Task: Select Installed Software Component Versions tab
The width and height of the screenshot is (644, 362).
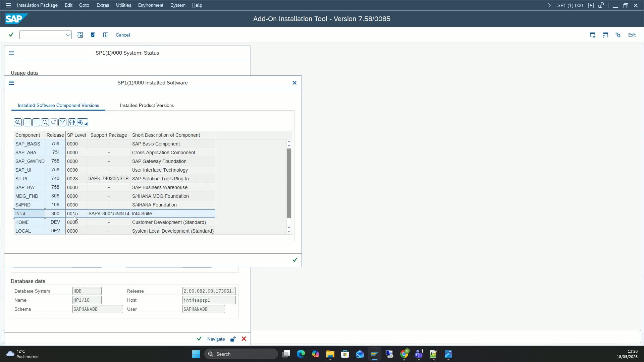Action: click(x=58, y=105)
